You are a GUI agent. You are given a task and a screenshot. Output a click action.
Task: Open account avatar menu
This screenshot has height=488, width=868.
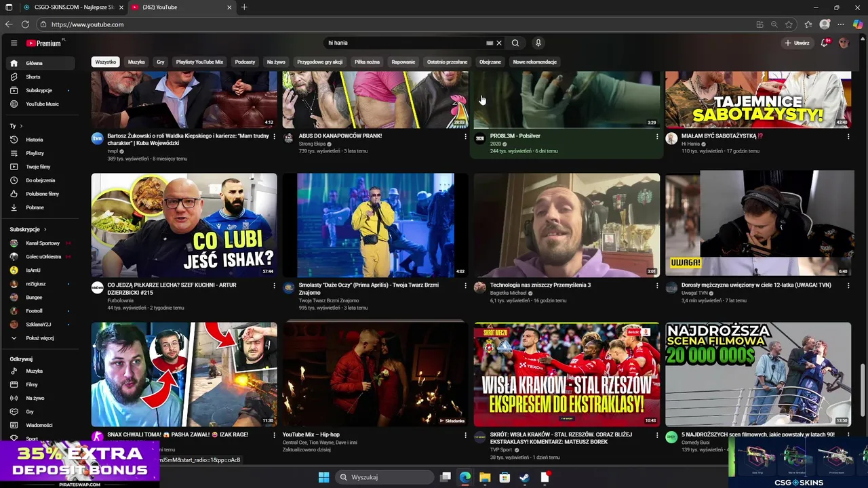tap(844, 43)
